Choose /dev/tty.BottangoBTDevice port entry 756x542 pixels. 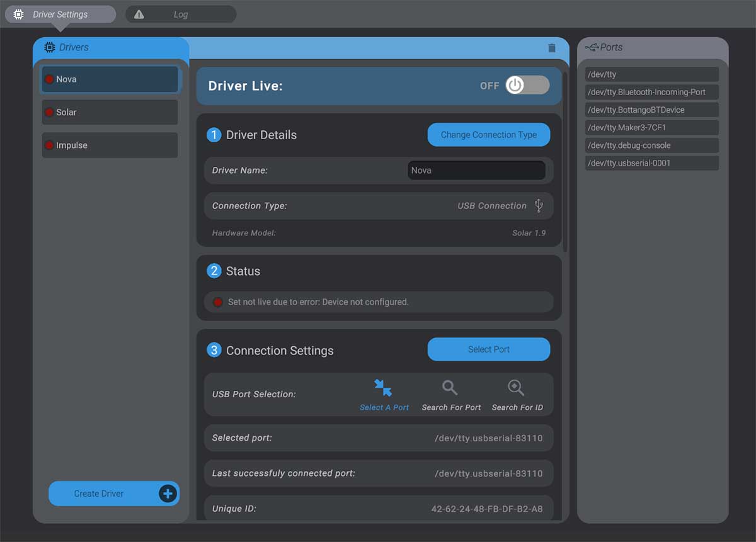(x=652, y=110)
